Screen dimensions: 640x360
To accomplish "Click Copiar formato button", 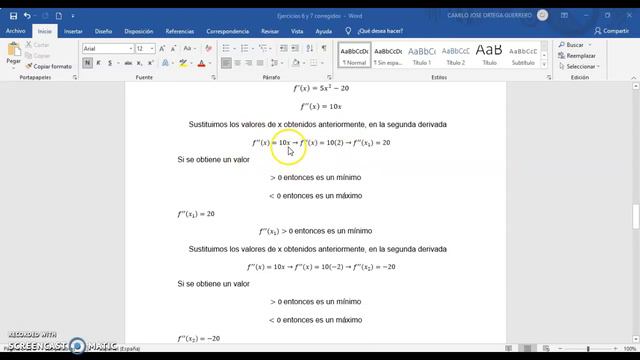I will click(49, 66).
